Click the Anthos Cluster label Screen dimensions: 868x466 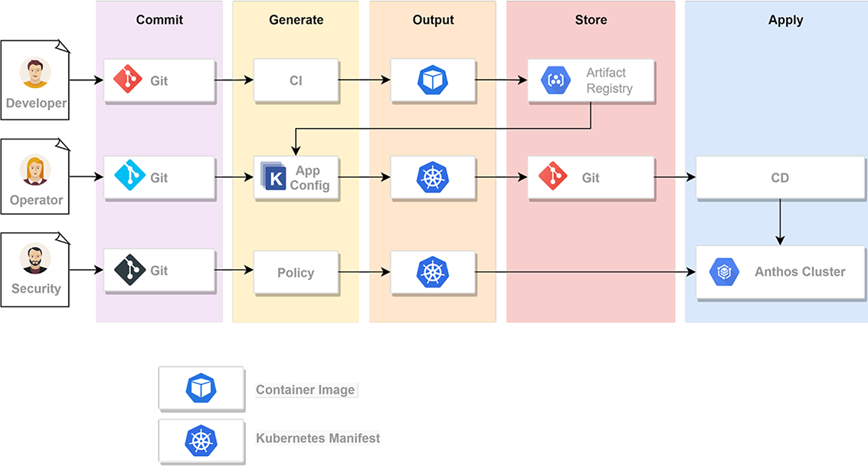click(800, 271)
